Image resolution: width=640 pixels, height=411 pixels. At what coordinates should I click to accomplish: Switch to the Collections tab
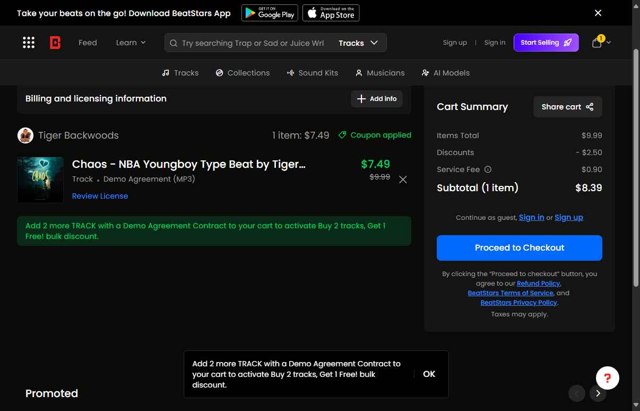point(242,73)
